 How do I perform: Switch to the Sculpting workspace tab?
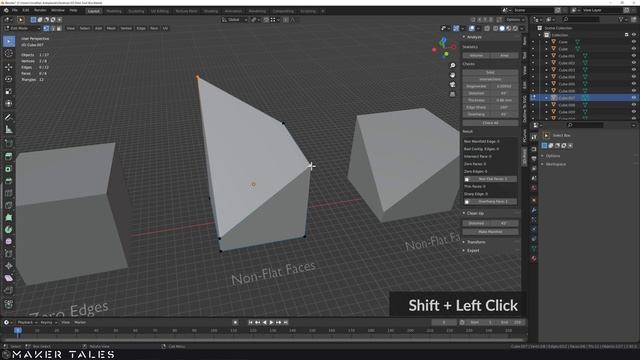tap(136, 11)
